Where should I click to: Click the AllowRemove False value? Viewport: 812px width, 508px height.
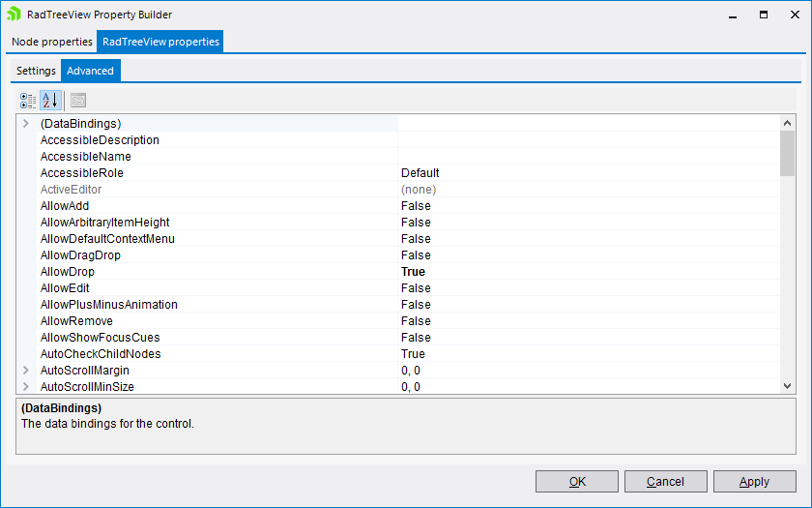click(x=416, y=321)
